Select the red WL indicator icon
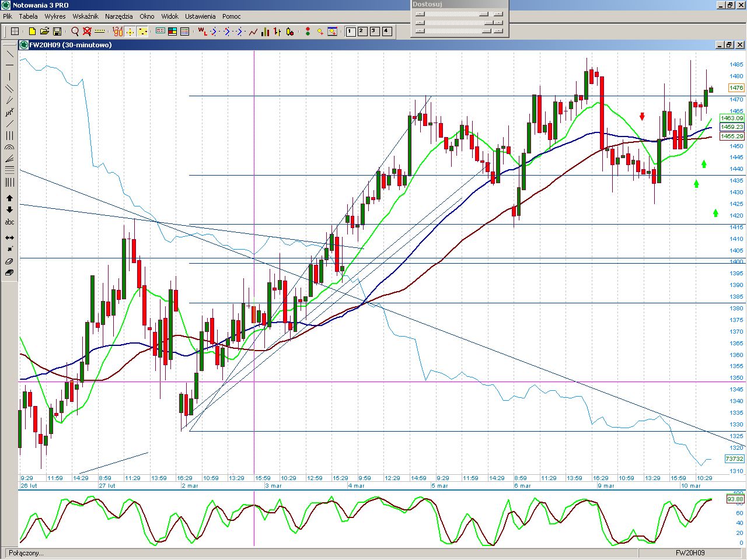Image resolution: width=747 pixels, height=560 pixels. (x=202, y=32)
